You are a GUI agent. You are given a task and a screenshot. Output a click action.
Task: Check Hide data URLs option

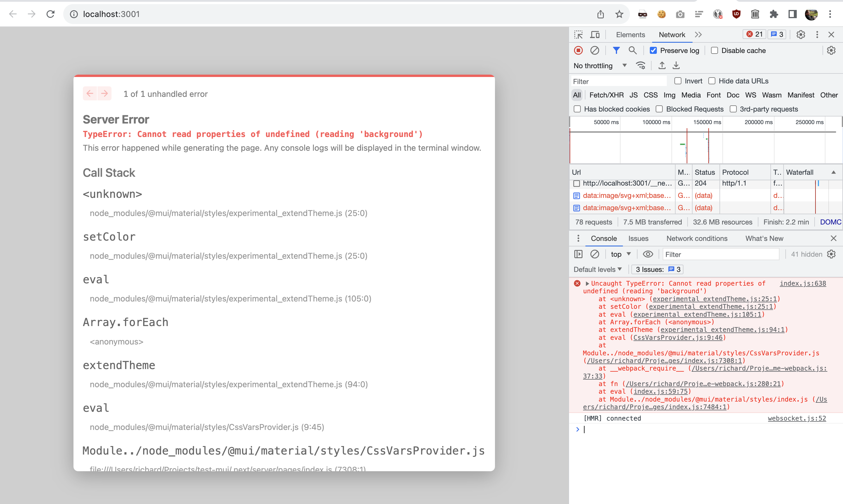712,81
